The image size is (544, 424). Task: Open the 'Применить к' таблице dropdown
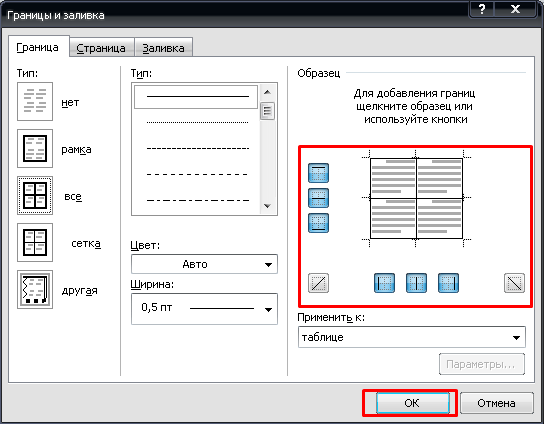(x=411, y=337)
